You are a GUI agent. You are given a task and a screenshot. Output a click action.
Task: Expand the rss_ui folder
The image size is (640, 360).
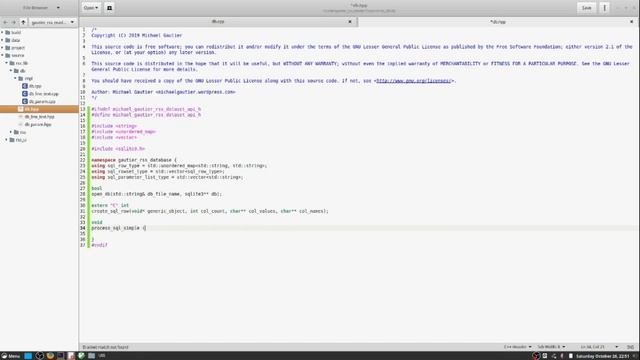coord(7,140)
